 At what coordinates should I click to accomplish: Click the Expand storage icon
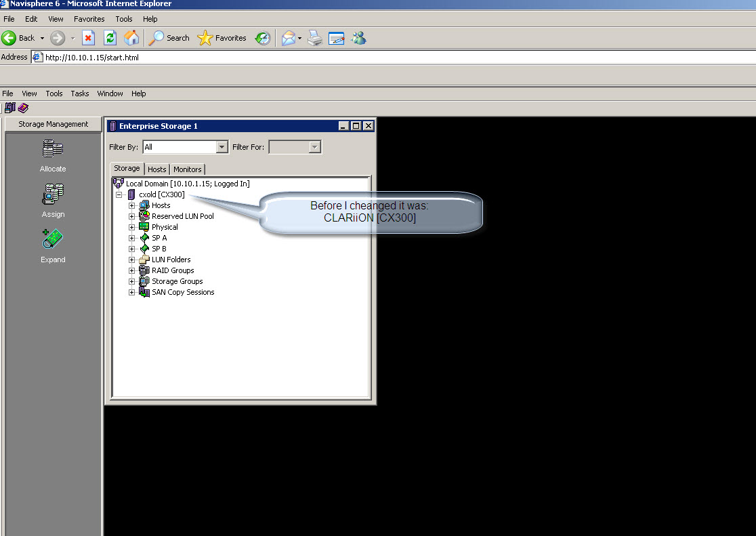(x=53, y=239)
